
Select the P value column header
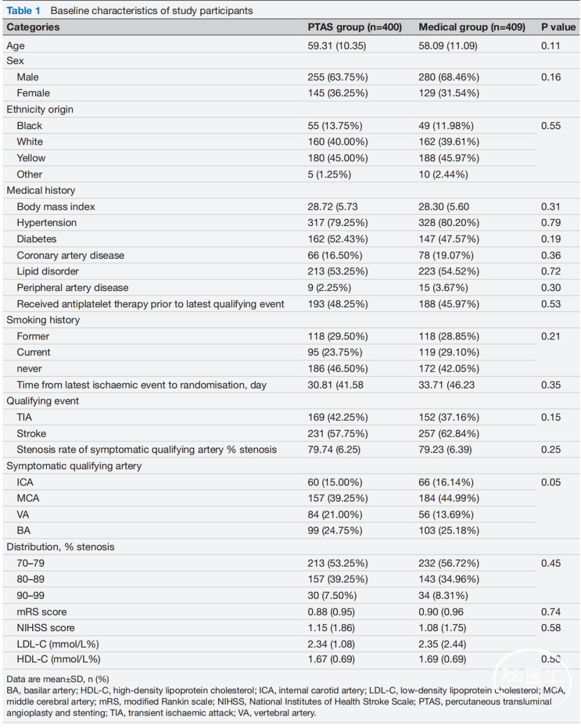pos(558,27)
